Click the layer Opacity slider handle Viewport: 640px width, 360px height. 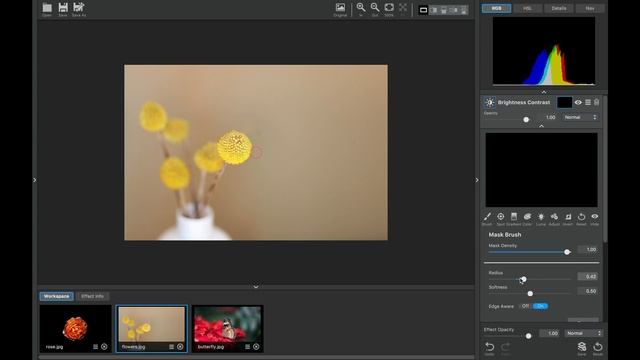point(526,120)
